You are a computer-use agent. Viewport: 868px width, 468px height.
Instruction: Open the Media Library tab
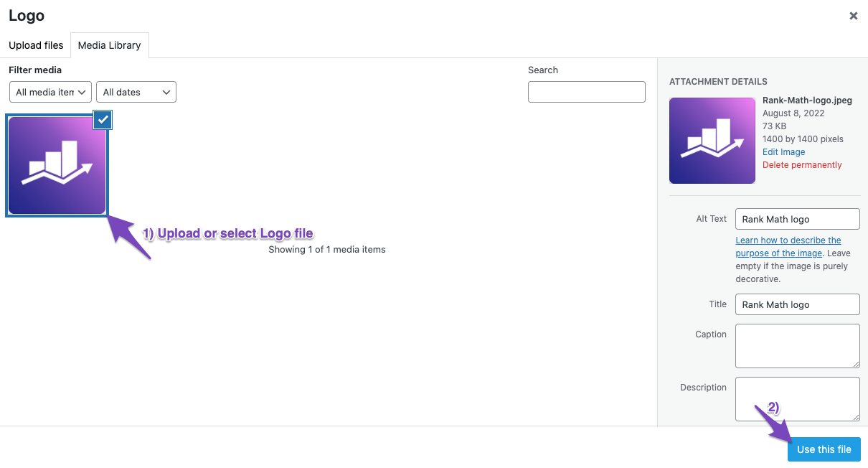point(109,45)
